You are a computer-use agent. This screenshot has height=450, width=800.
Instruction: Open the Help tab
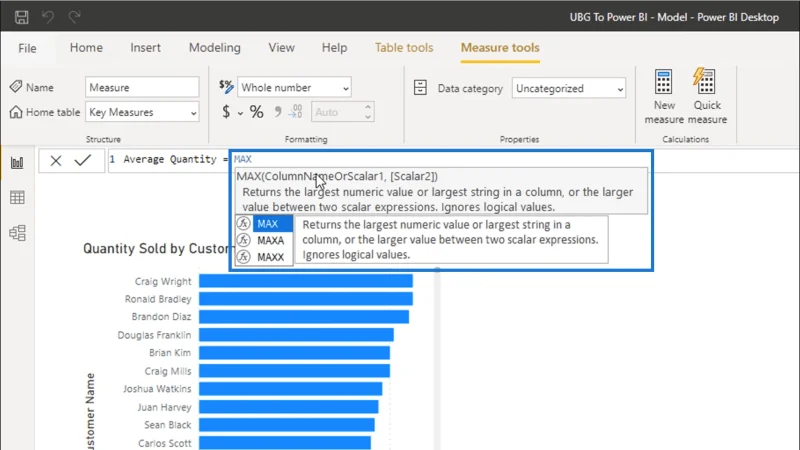click(x=334, y=47)
